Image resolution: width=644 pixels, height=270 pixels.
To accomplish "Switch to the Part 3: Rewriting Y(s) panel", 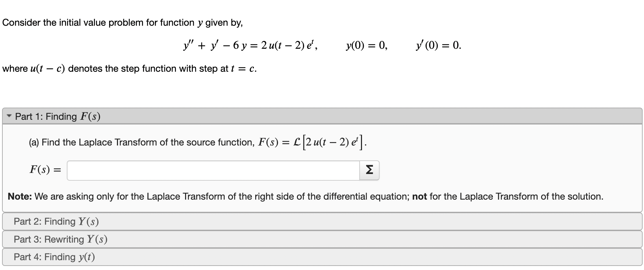I will (60, 239).
